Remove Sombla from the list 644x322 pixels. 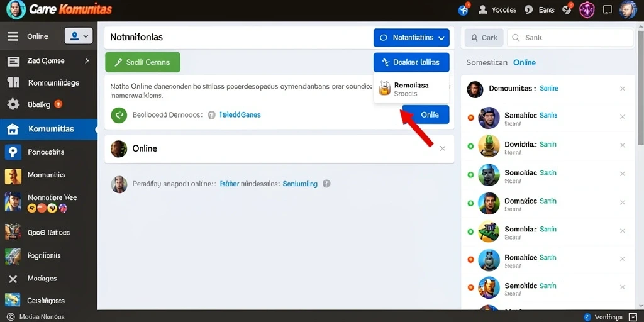[623, 231]
